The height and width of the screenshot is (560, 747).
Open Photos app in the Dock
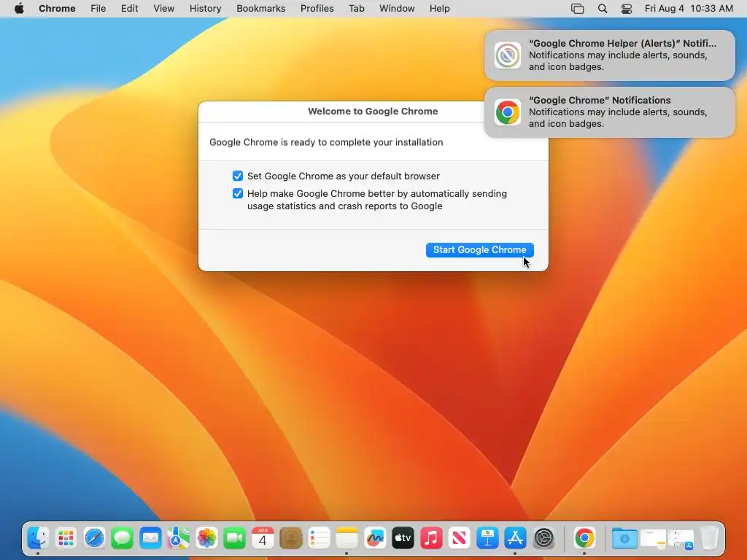(206, 538)
